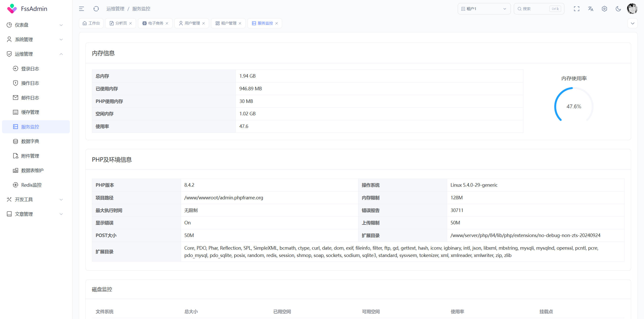The image size is (644, 319).
Task: Enter fullscreen mode via header icon
Action: 577,9
